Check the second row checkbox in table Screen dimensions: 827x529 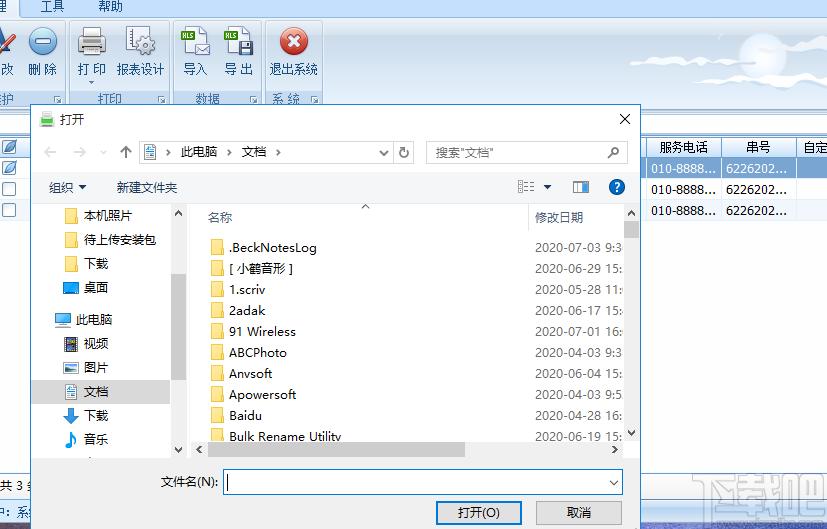[x=9, y=189]
